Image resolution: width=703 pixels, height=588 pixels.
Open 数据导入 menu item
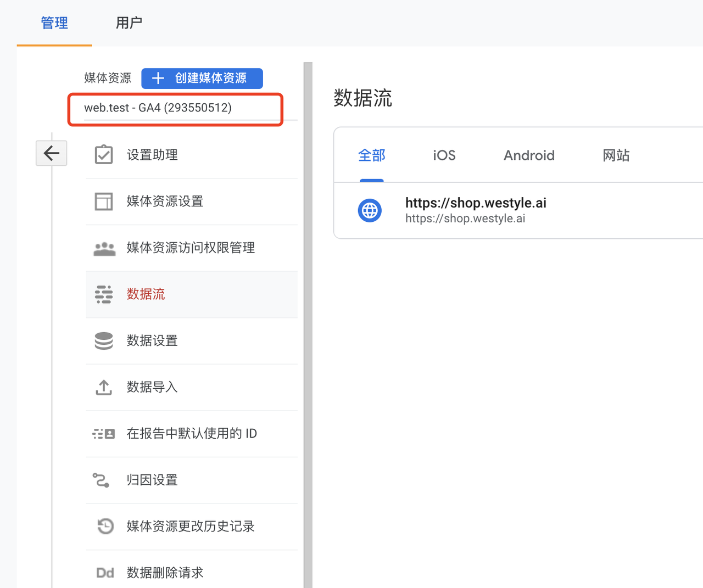(x=192, y=387)
